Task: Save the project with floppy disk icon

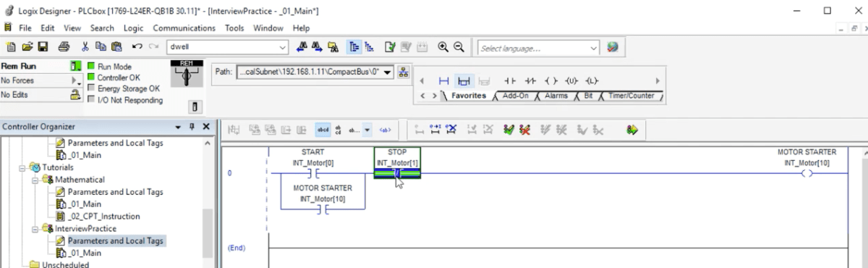Action: click(43, 47)
